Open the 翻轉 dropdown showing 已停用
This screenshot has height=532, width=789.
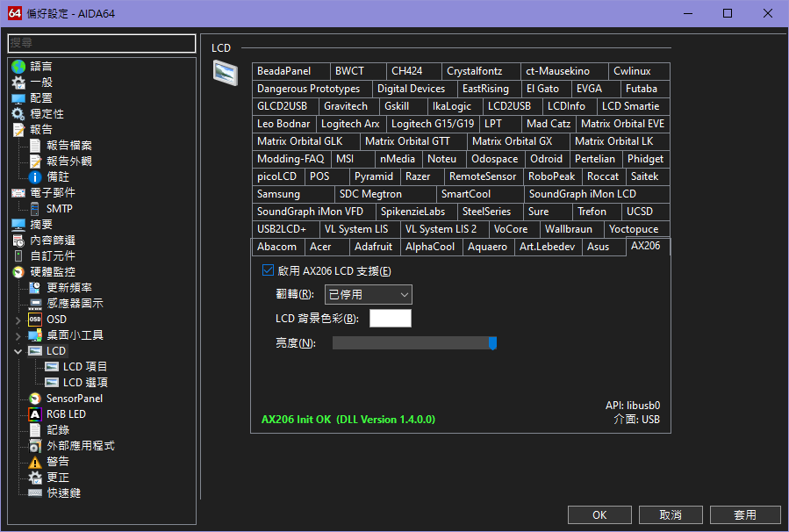click(x=369, y=294)
